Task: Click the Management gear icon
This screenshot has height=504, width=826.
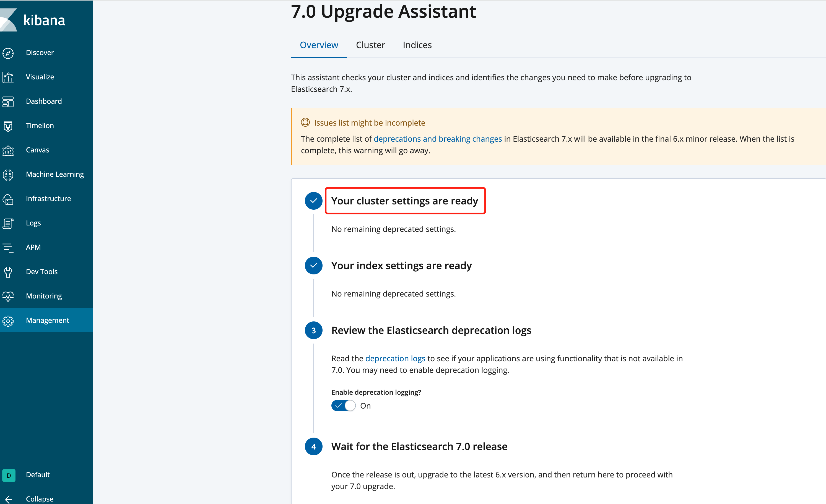Action: (x=8, y=321)
